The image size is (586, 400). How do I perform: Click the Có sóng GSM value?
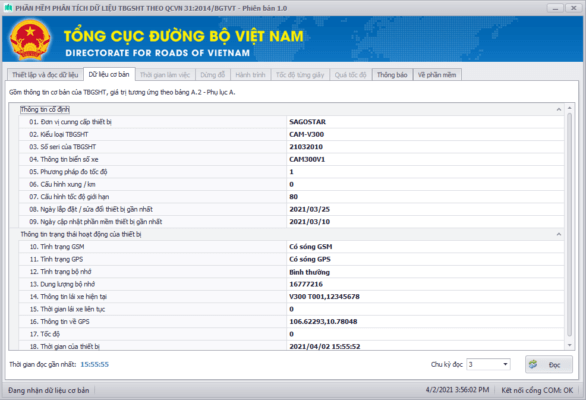311,247
